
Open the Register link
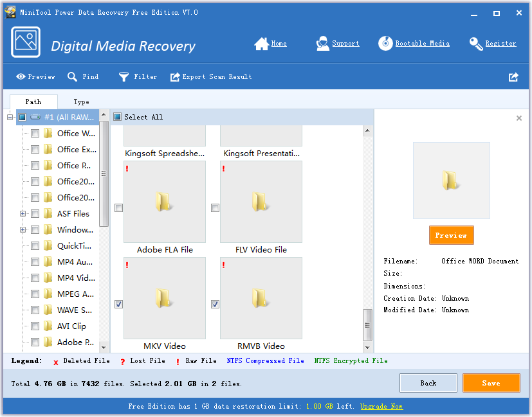tap(500, 43)
